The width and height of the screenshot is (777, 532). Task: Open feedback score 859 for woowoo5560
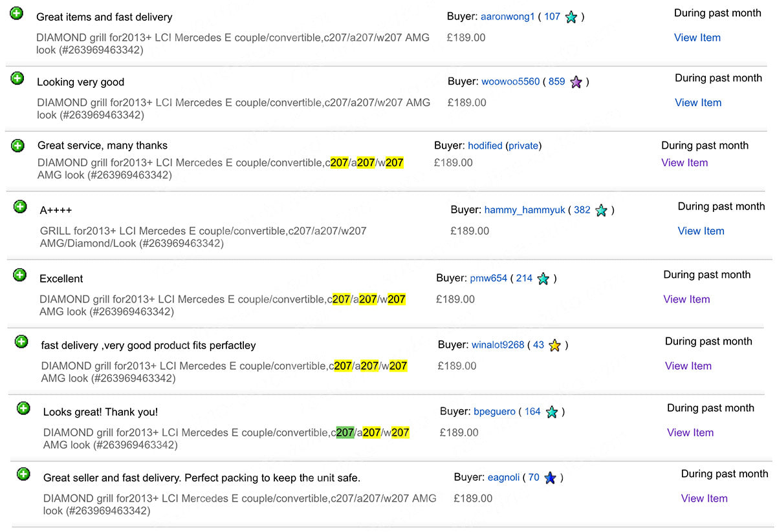pyautogui.click(x=556, y=82)
